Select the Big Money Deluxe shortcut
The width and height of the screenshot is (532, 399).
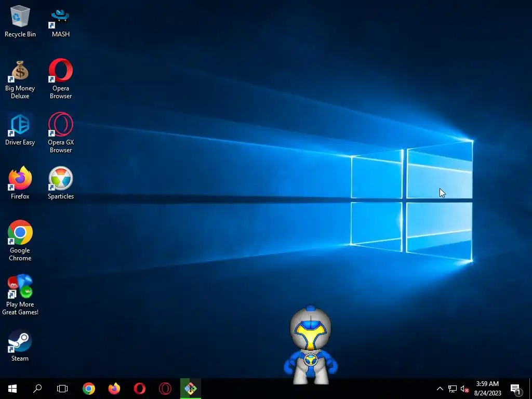coord(20,79)
